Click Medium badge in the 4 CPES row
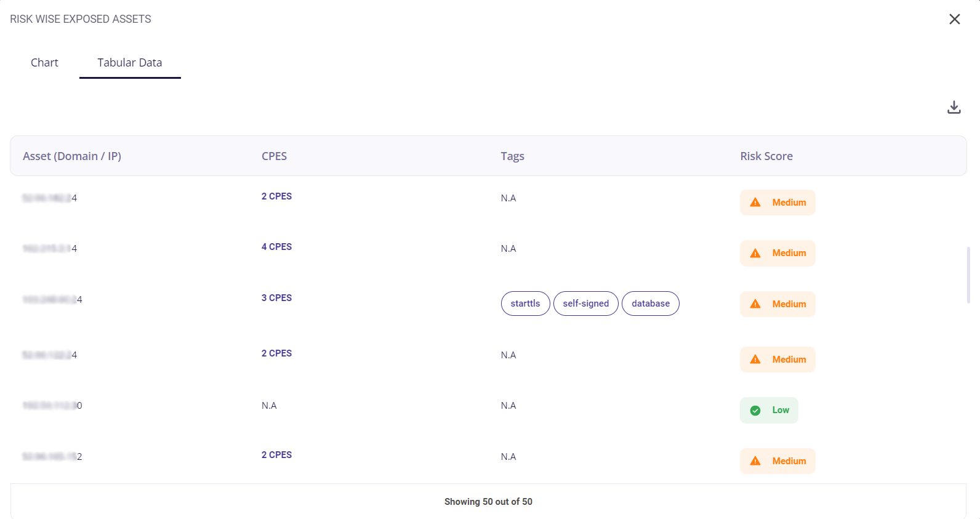The height and width of the screenshot is (519, 980). [x=777, y=253]
